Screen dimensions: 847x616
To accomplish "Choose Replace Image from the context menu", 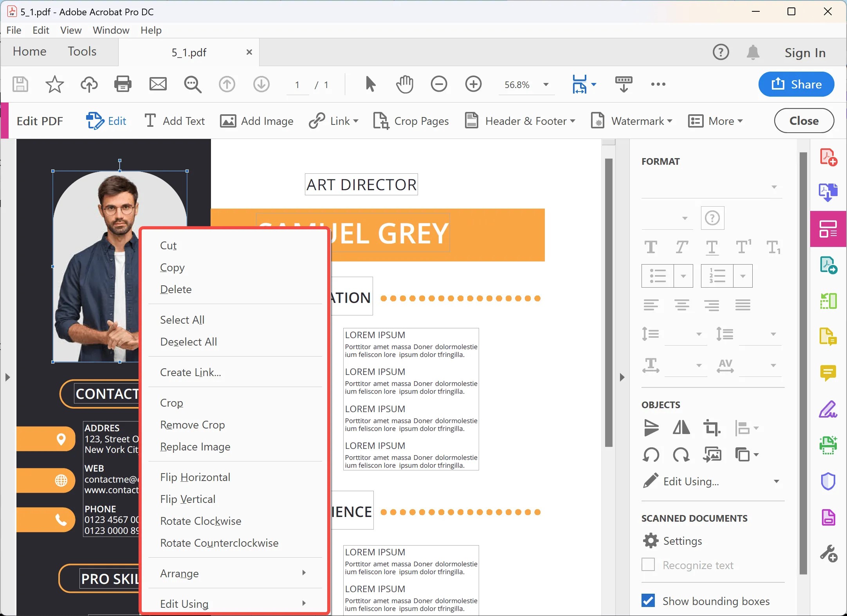I will pyautogui.click(x=195, y=447).
